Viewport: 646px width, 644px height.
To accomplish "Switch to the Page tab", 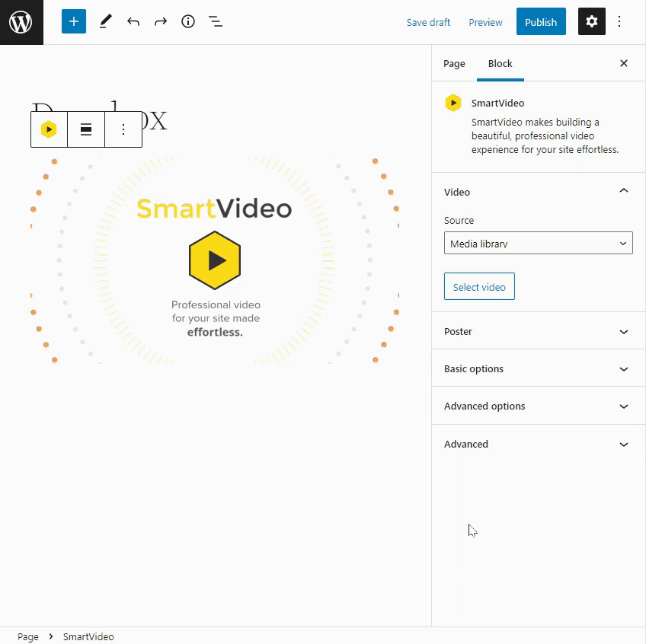I will click(454, 63).
